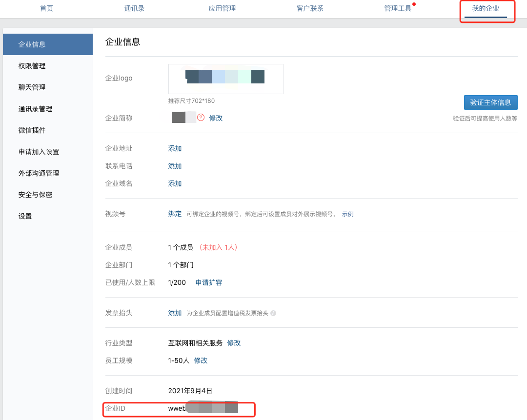
Task: Open the 首页 tab
Action: point(46,8)
